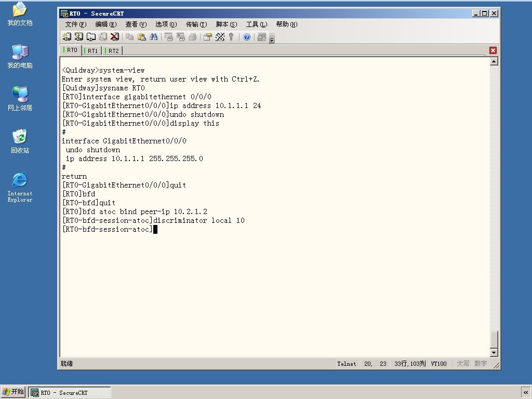Click the 我的电脑 desktop icon
The height and width of the screenshot is (399, 532).
tap(20, 56)
